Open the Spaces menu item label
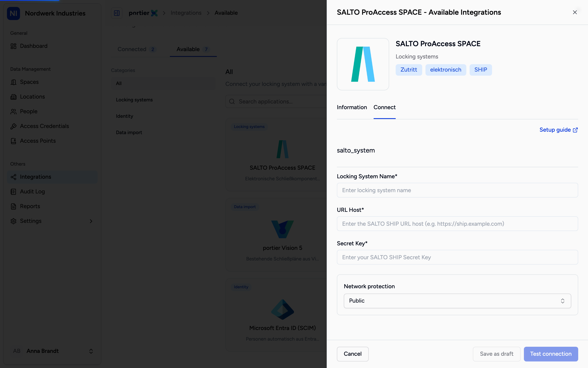Screen dimensions: 588x368 pyautogui.click(x=29, y=82)
